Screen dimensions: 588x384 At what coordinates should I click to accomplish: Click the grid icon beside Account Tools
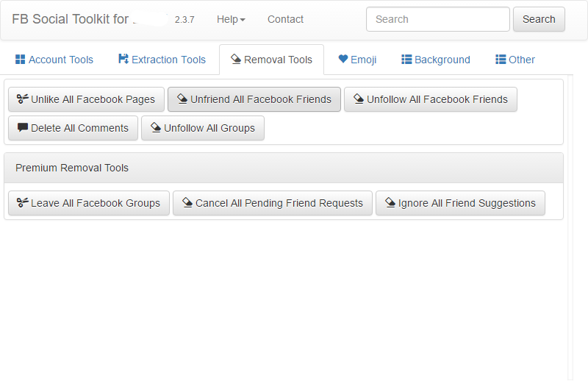pos(21,60)
